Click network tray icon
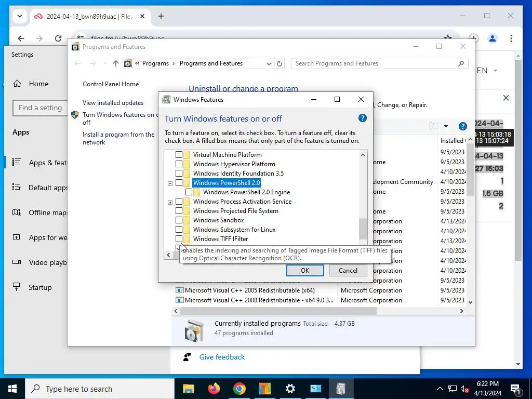532x399 pixels. coord(453,389)
